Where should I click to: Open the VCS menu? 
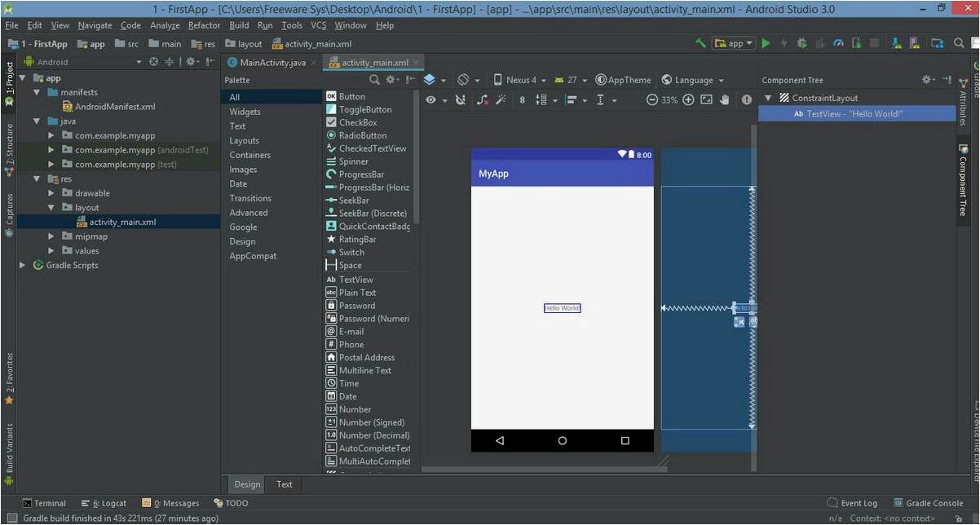pyautogui.click(x=318, y=25)
